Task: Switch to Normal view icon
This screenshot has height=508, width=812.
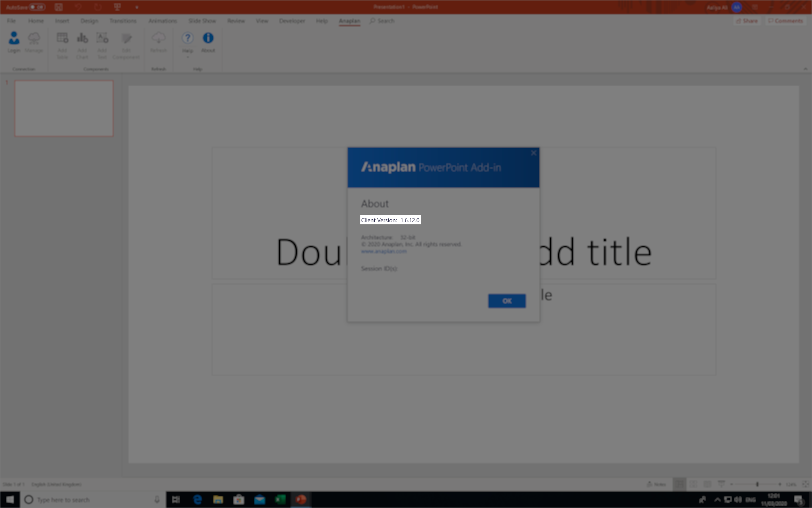Action: click(679, 484)
